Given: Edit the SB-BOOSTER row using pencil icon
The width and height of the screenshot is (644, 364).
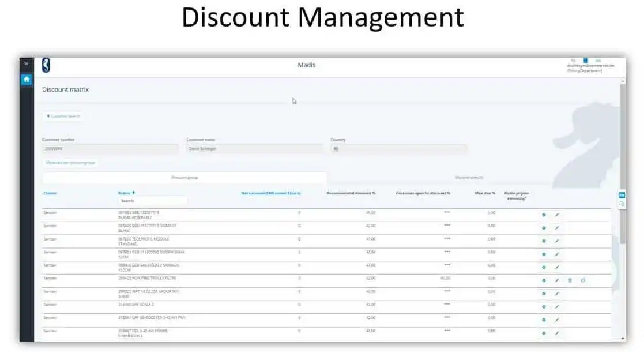Looking at the screenshot, I should (x=557, y=320).
